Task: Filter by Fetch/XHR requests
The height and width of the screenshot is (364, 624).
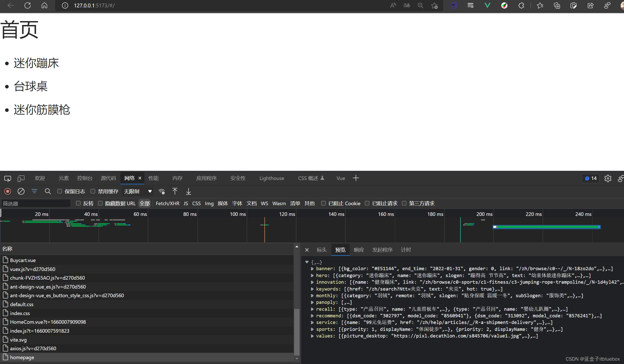Action: tap(167, 203)
